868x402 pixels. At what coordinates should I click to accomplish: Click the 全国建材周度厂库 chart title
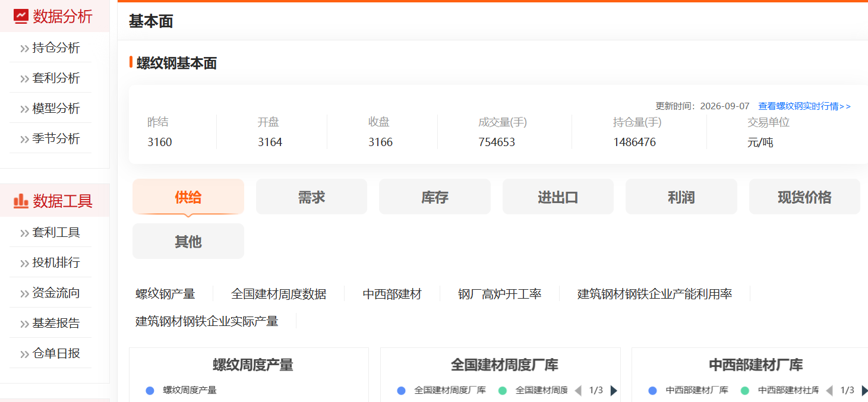[504, 365]
